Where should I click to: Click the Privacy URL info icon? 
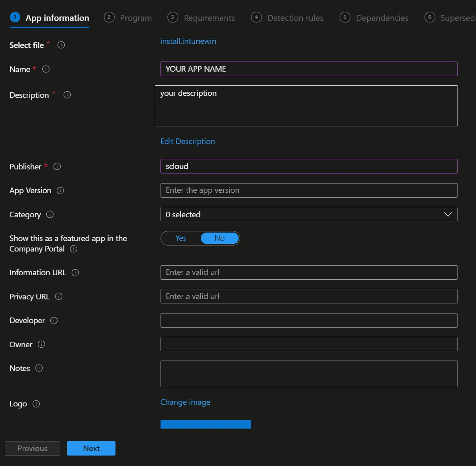point(59,296)
